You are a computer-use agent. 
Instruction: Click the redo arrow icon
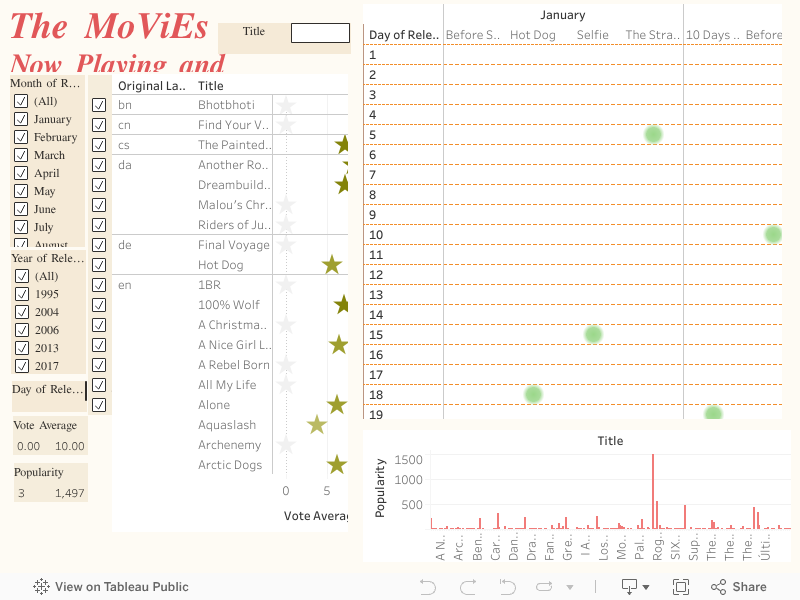[468, 587]
